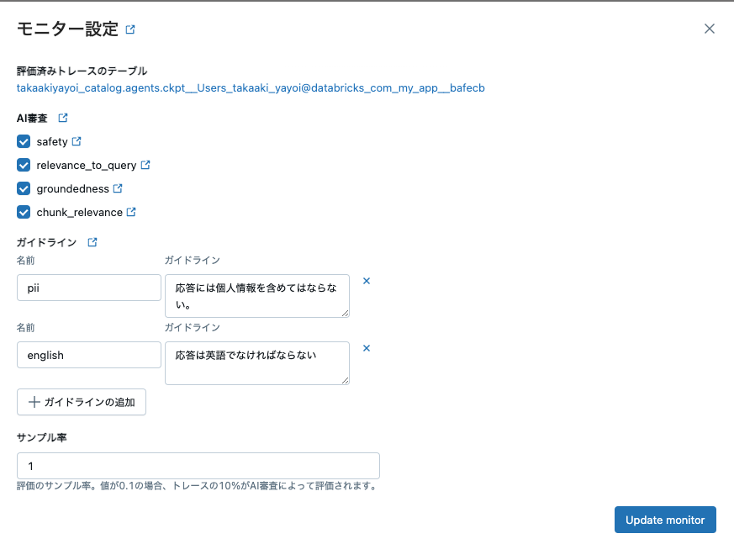Uncheck the groundedness judge

pyautogui.click(x=24, y=188)
